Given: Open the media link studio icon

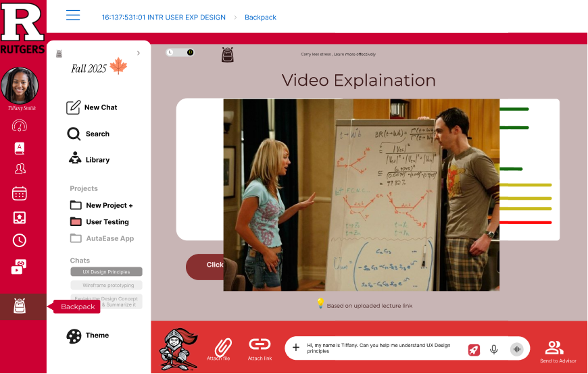Looking at the screenshot, I should [x=19, y=267].
